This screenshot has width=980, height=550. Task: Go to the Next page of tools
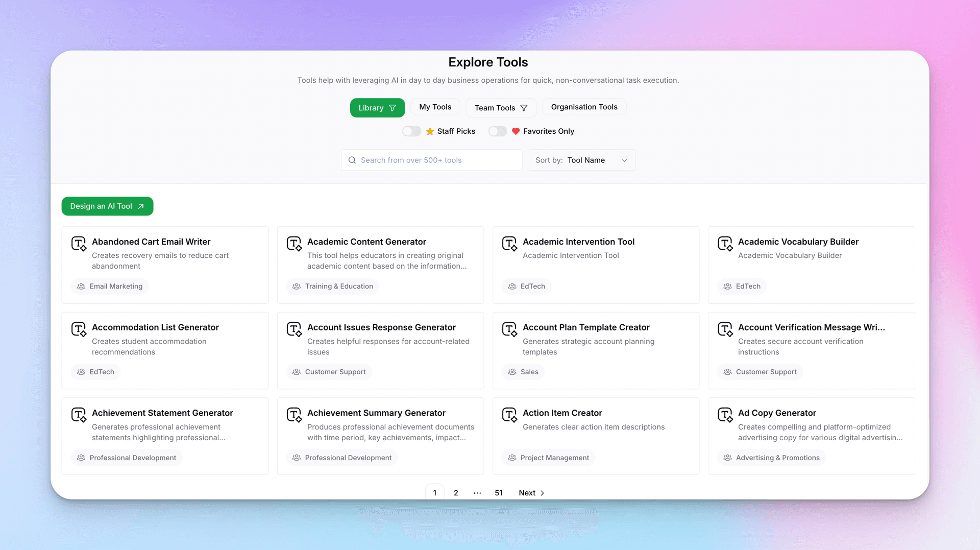click(530, 493)
